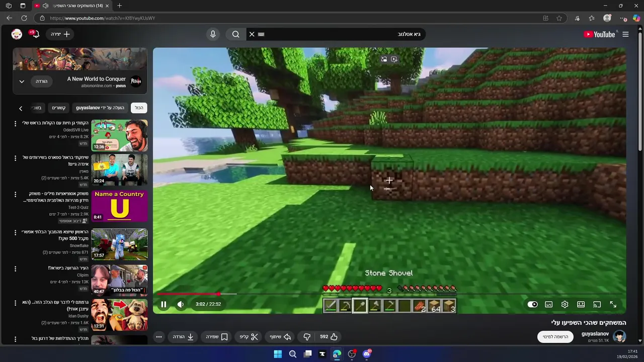The height and width of the screenshot is (362, 644).
Task: Open options for Brawl Stars video row
Action: [15, 158]
